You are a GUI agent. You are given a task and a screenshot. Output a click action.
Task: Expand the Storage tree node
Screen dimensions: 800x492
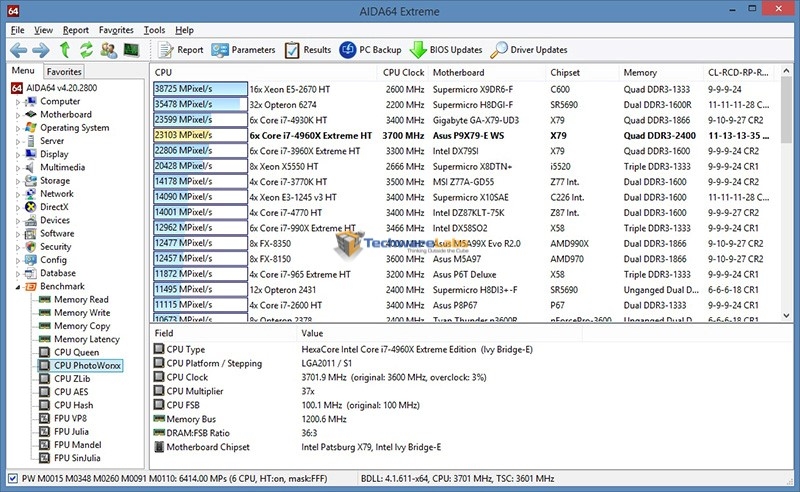click(18, 181)
